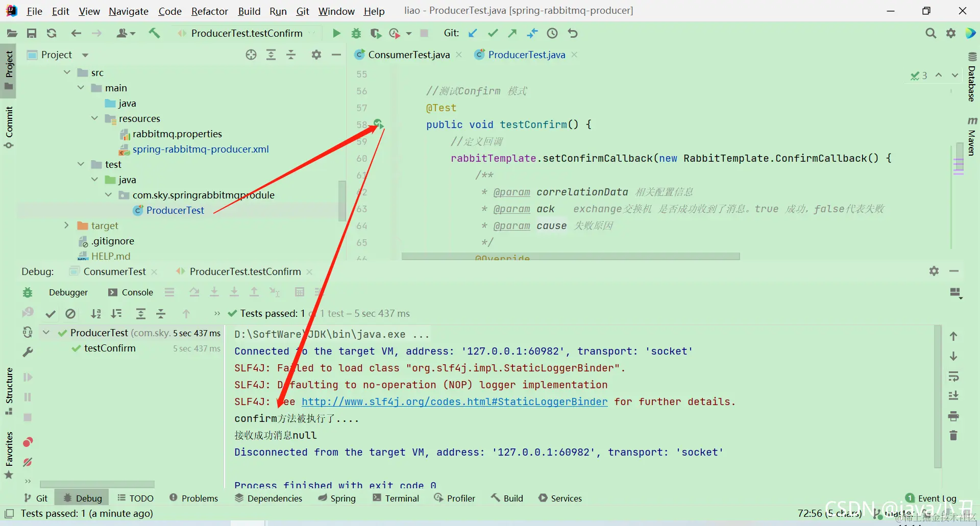This screenshot has width=980, height=526.
Task: Save all files with the disk icon
Action: [32, 33]
